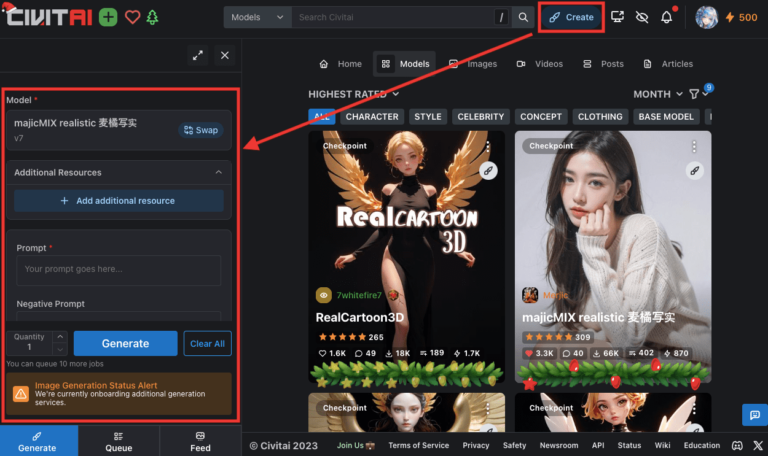768x456 pixels.
Task: Open the Models search scope dropdown
Action: 257,17
